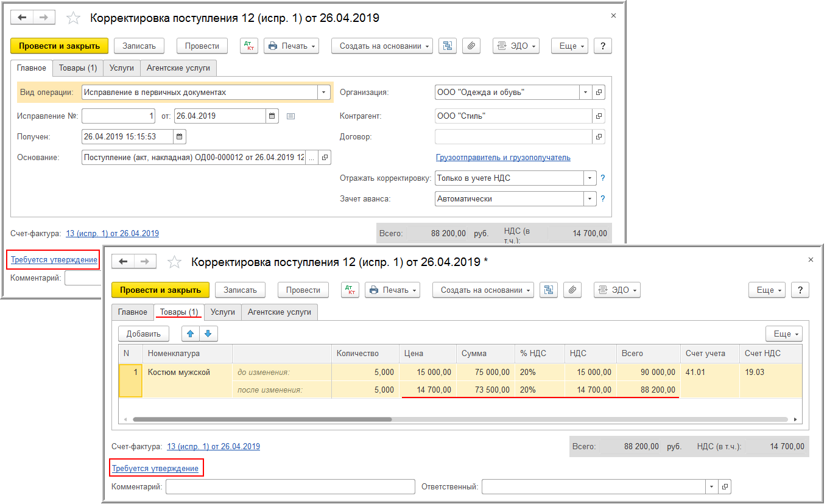This screenshot has width=827, height=504.
Task: Click help mark next to Зачет аванса
Action: point(603,198)
